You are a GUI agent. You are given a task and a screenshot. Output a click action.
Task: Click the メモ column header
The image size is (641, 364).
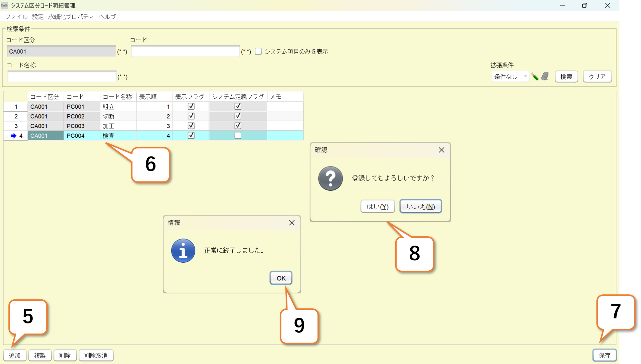click(285, 97)
